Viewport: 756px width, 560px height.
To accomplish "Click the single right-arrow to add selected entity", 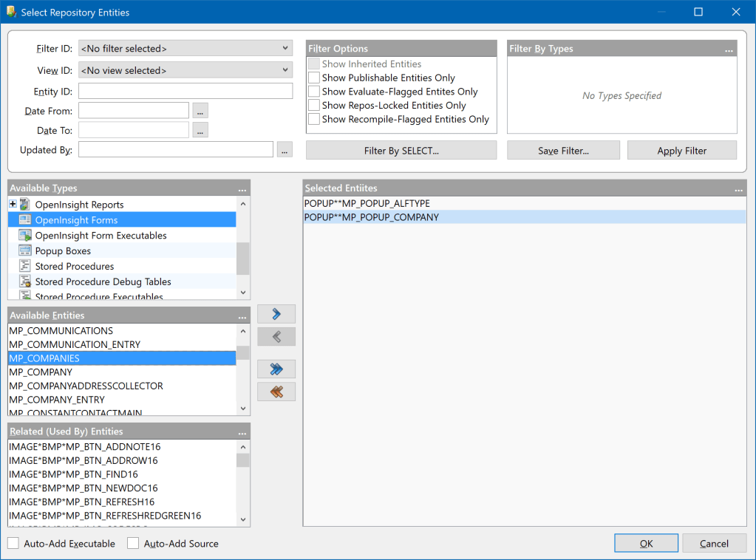I will click(x=276, y=313).
